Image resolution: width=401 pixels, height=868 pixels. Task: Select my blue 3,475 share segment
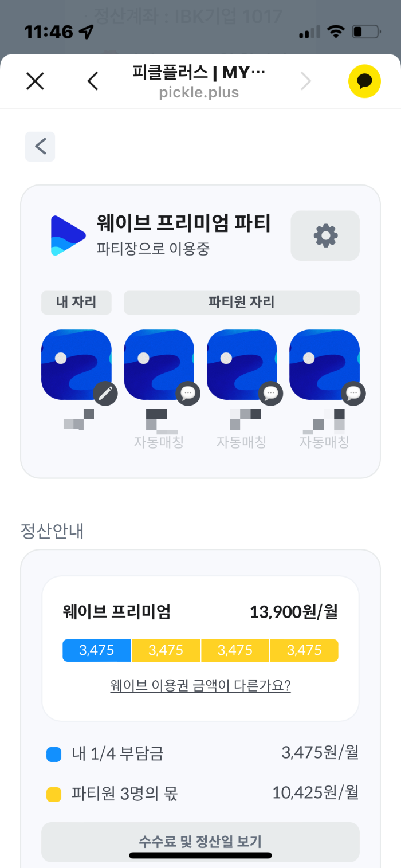click(96, 650)
